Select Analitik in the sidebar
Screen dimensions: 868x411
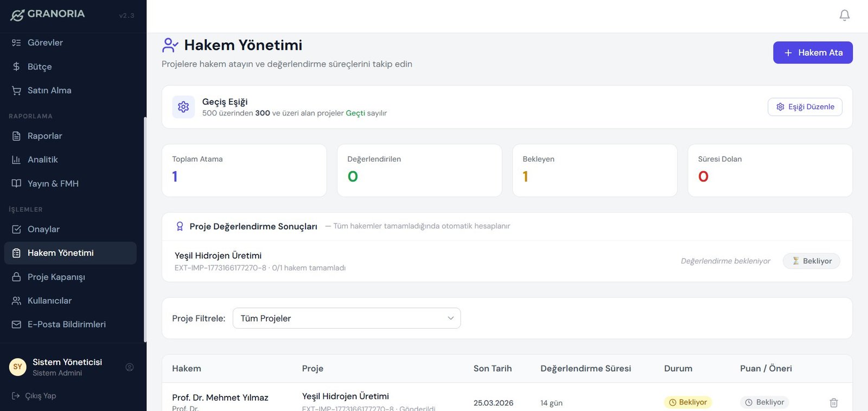42,160
